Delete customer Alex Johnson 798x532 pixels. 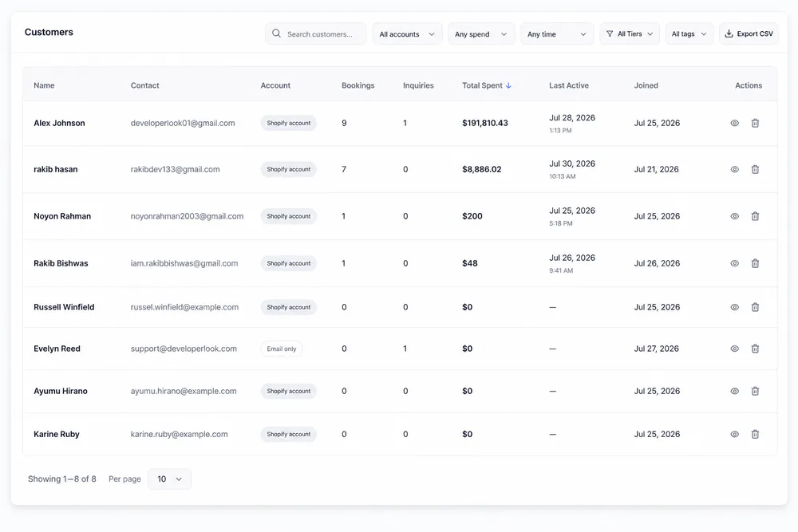[x=755, y=123]
